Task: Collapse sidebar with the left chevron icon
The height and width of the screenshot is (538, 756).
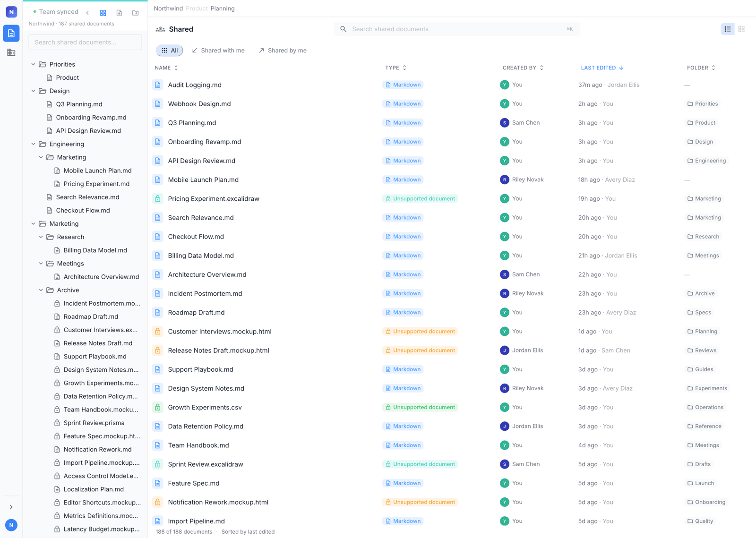Action: tap(87, 13)
